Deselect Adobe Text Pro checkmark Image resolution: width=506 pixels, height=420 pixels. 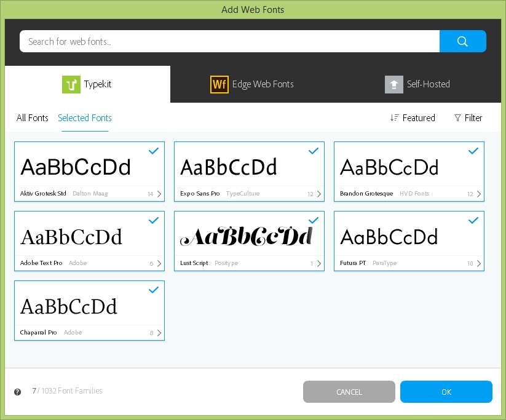(154, 221)
